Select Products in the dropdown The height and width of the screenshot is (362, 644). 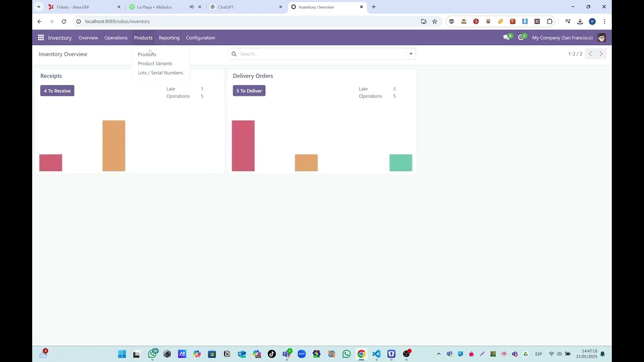coord(147,54)
